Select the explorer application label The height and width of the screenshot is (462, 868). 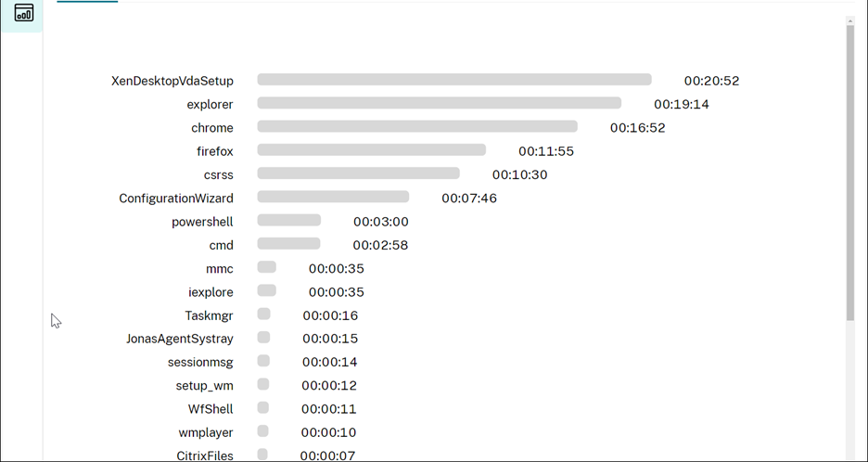[x=210, y=105]
